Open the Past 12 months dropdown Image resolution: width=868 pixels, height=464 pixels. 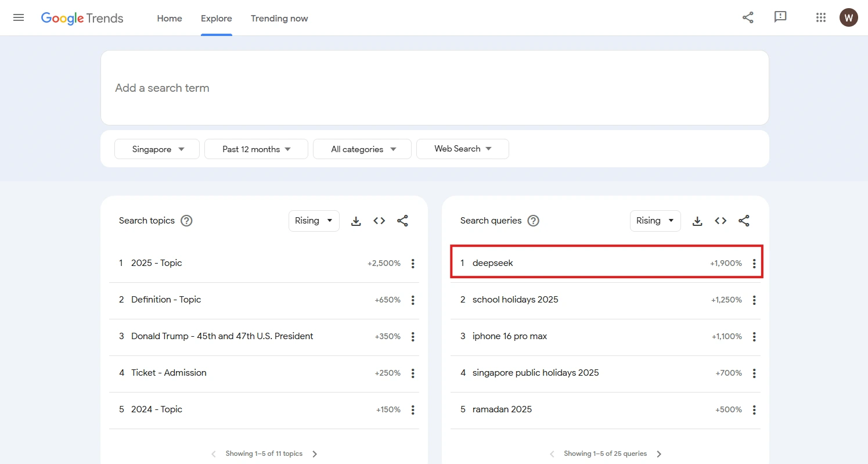(x=256, y=149)
